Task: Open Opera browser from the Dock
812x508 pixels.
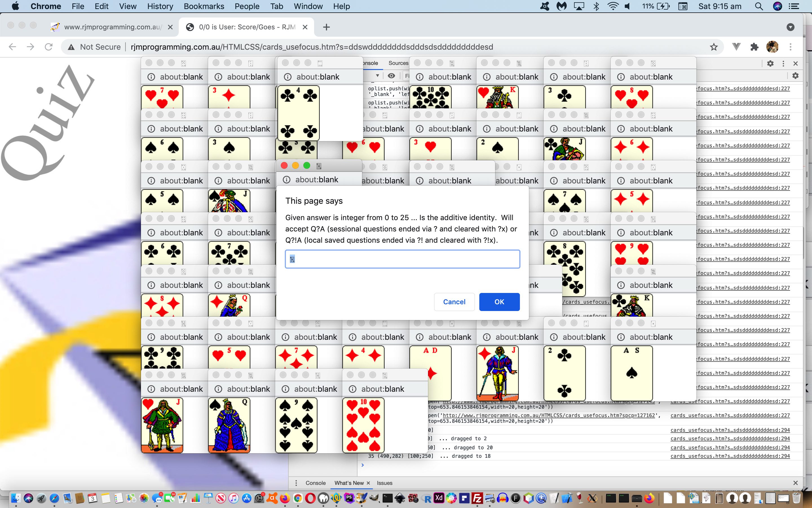Action: [310, 498]
